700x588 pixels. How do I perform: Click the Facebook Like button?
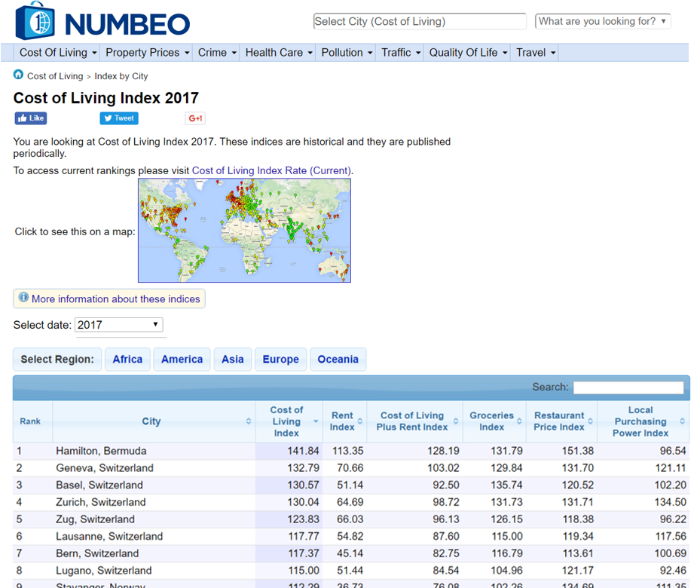click(x=31, y=118)
